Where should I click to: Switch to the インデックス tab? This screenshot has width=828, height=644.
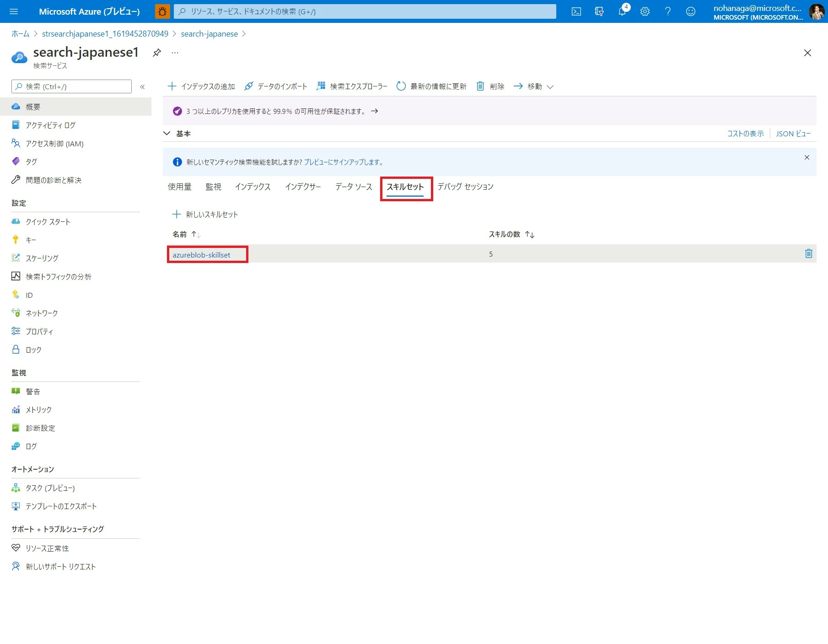pyautogui.click(x=253, y=187)
